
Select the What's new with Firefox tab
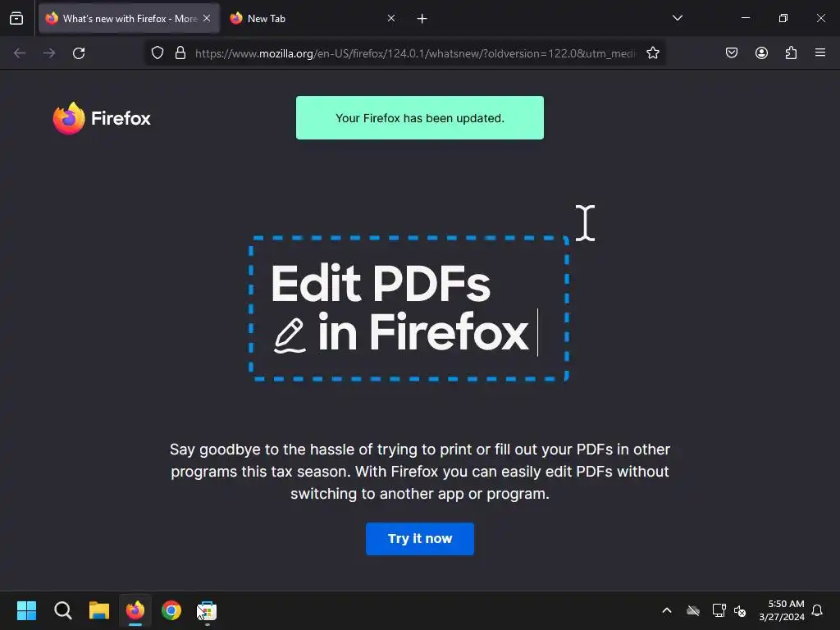(x=121, y=18)
